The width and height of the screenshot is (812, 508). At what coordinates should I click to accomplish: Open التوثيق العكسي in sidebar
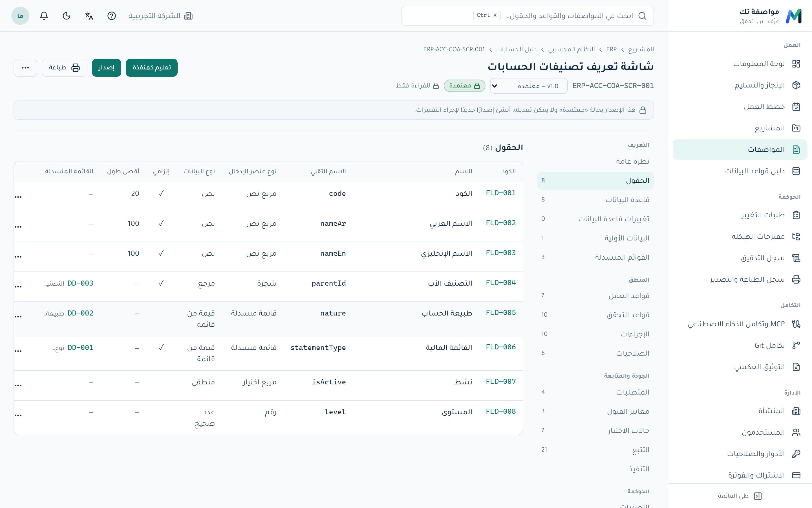click(x=740, y=367)
